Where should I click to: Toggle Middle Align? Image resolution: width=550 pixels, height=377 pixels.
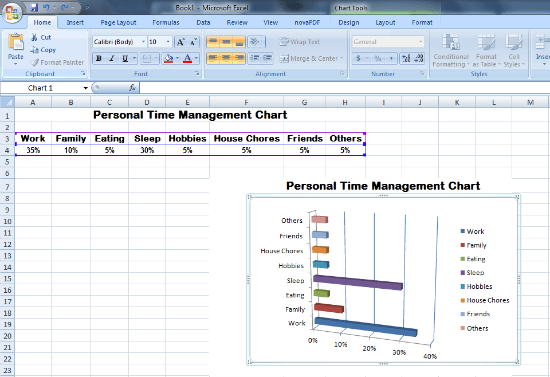[x=226, y=42]
